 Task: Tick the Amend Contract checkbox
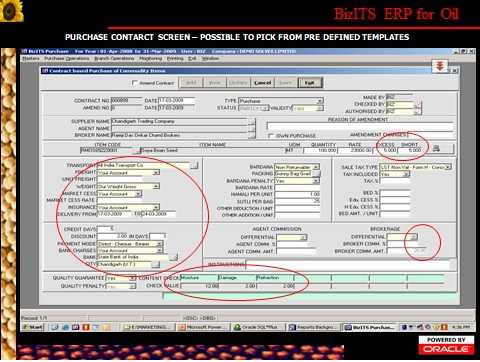click(135, 83)
